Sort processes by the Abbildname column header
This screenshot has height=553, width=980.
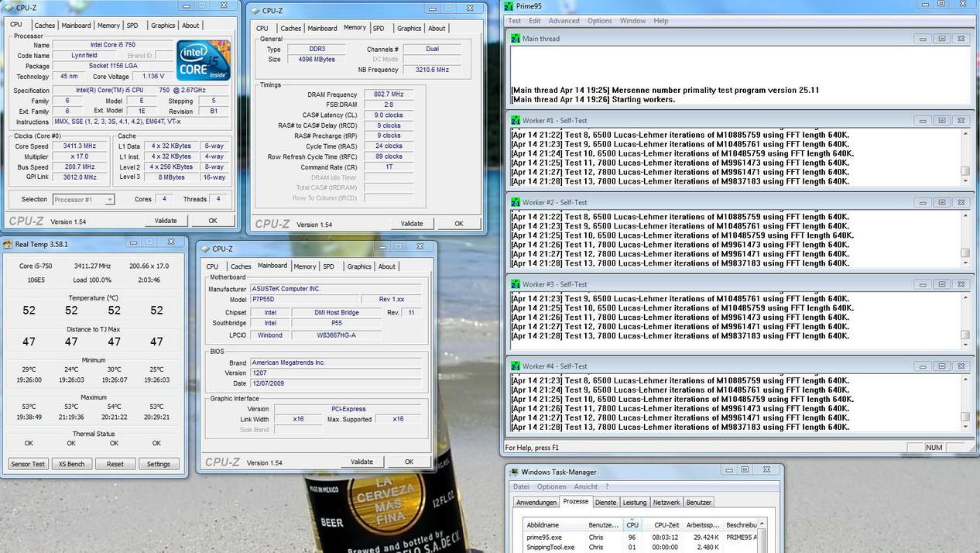pyautogui.click(x=555, y=525)
